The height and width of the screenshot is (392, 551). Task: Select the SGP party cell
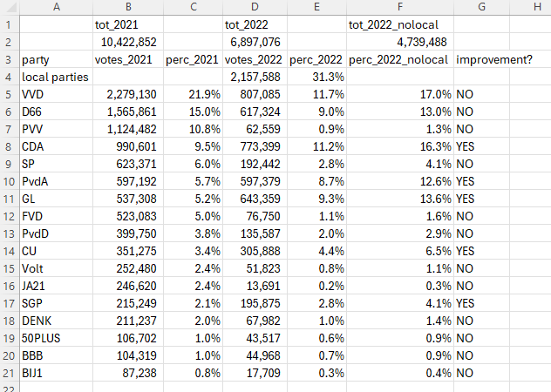[56, 303]
